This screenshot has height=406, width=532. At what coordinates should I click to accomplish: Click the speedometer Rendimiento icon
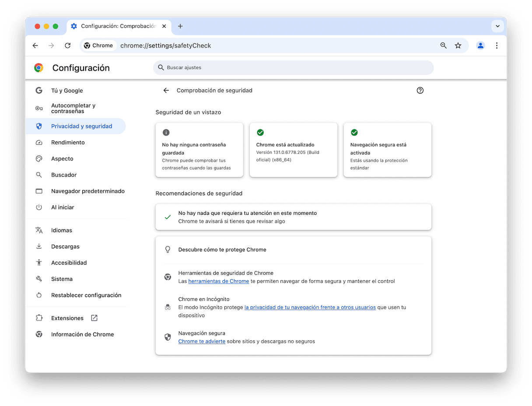pos(39,143)
